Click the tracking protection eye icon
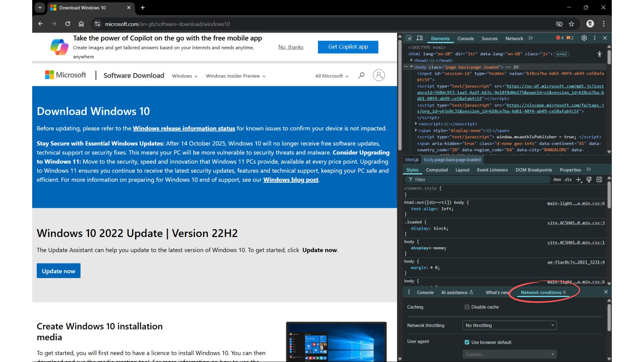The height and width of the screenshot is (362, 644). tap(559, 24)
